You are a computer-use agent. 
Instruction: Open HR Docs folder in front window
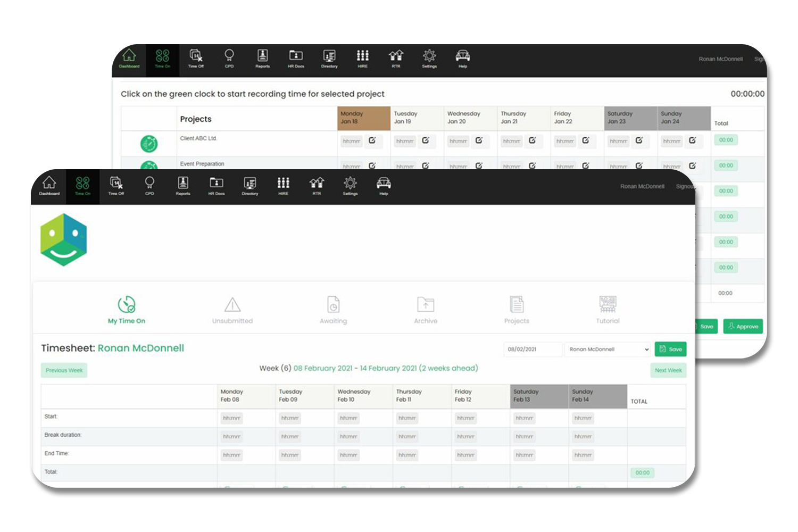pos(217,186)
